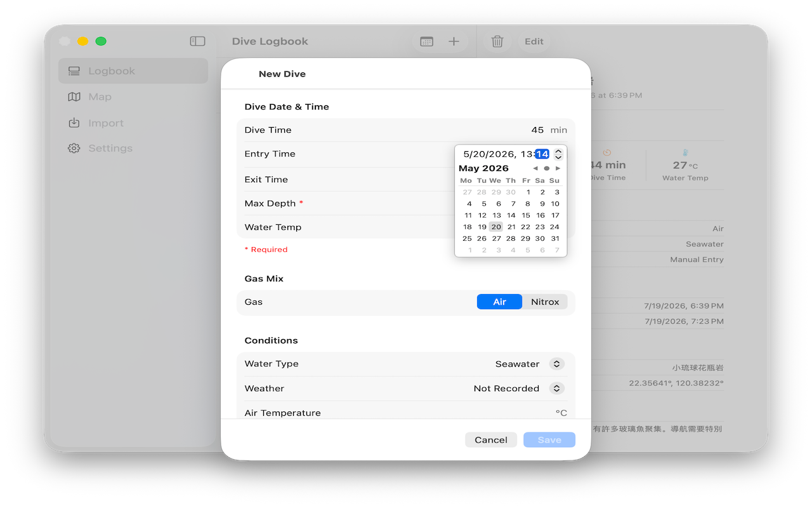Click the Import tray icon
Screen dimensions: 812x508
click(74, 123)
